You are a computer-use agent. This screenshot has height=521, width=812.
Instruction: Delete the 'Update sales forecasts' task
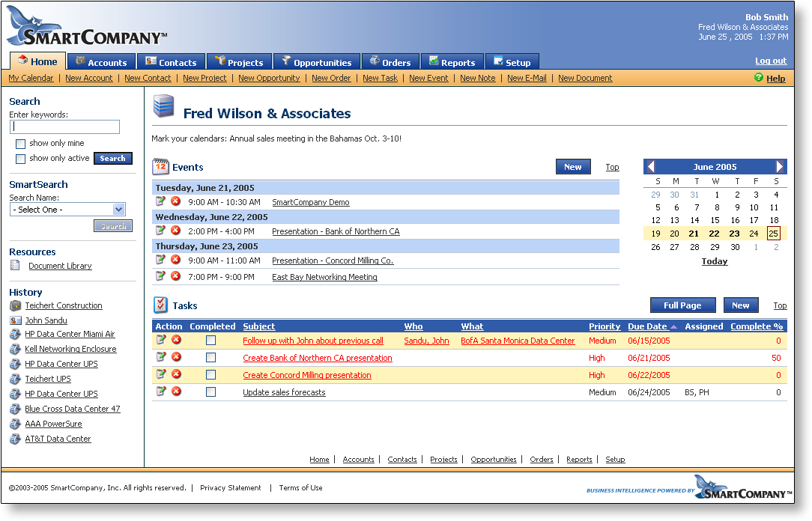click(177, 391)
